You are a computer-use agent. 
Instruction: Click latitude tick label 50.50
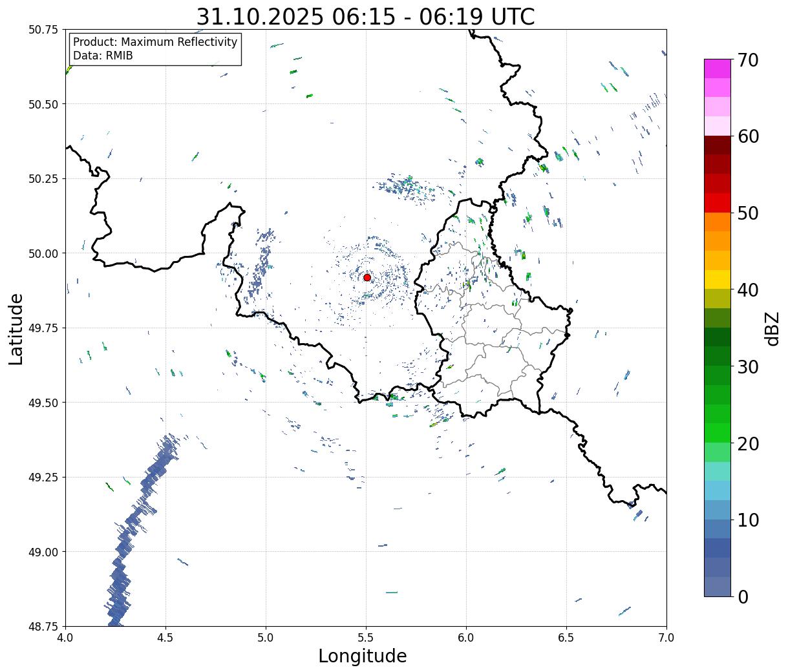[43, 104]
